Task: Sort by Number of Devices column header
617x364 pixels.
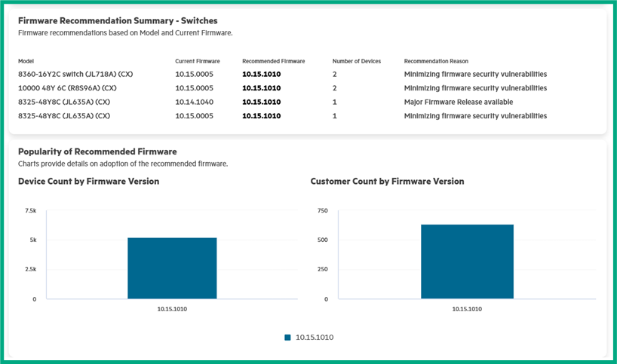Action: tap(356, 61)
